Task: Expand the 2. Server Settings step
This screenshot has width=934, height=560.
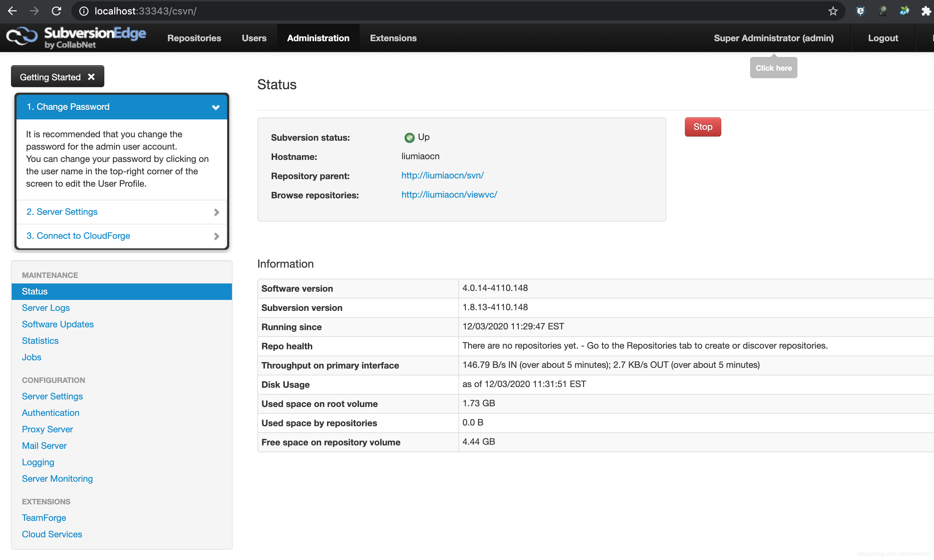Action: click(121, 212)
